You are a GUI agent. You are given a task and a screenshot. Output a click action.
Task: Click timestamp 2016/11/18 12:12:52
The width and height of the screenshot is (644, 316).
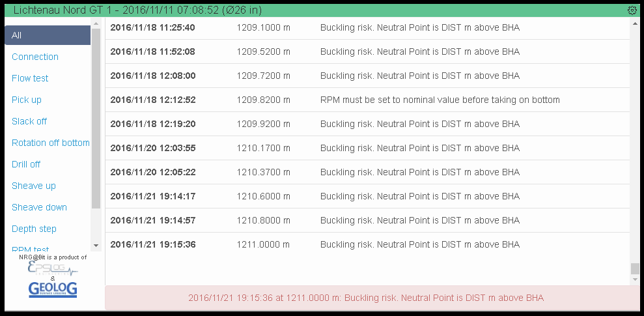coord(153,100)
